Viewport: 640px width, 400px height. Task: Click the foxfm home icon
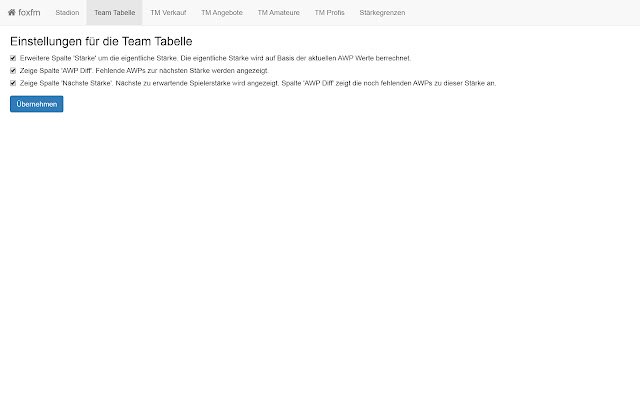(11, 12)
